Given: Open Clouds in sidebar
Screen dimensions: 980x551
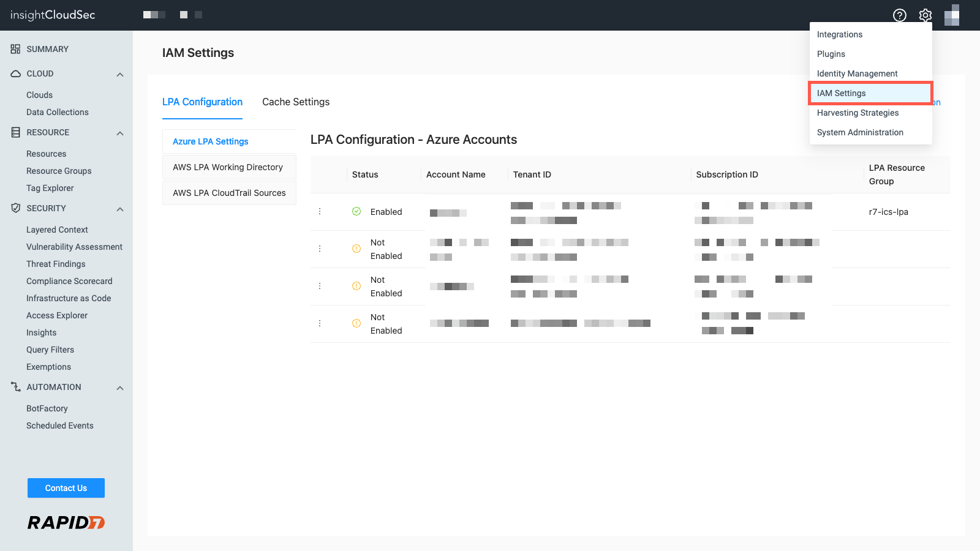Looking at the screenshot, I should [39, 95].
